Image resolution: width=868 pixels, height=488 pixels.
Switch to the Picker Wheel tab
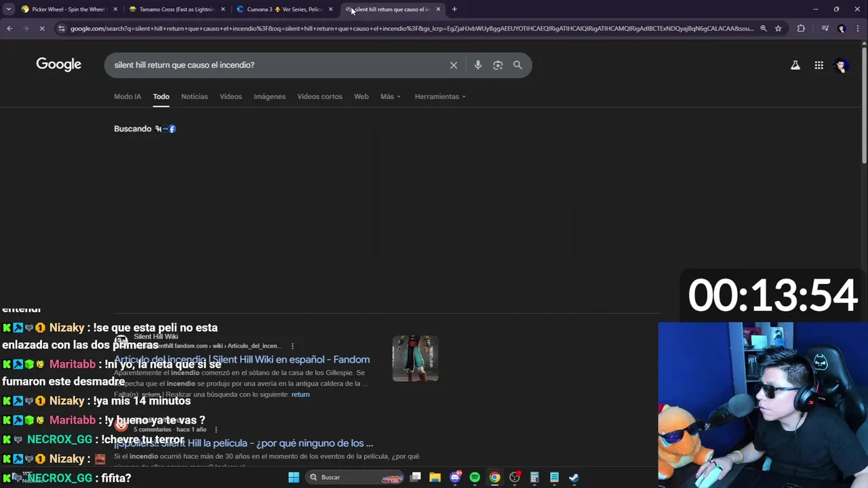tap(68, 9)
